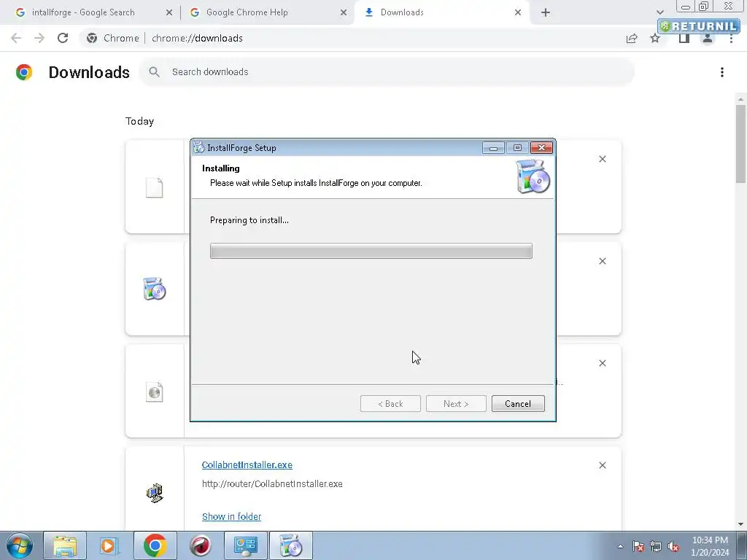The width and height of the screenshot is (747, 560).
Task: Click the Cancel button in InstallForge Setup
Action: point(518,404)
